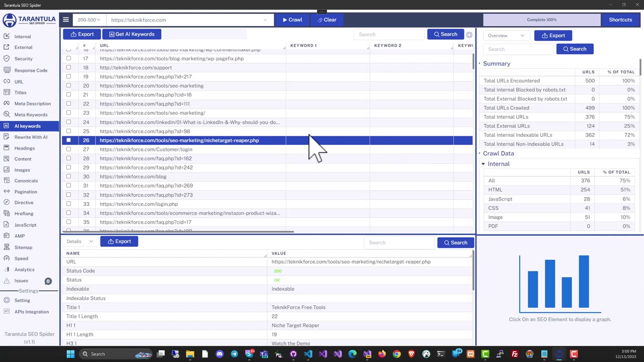
Task: Click the URL link icon in sidebar
Action: coord(7,81)
